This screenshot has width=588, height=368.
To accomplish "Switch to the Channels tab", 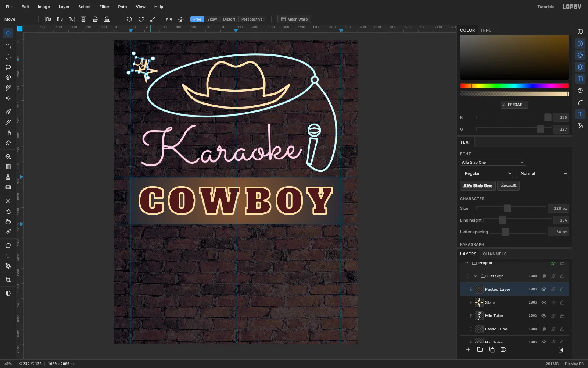I will coord(495,254).
